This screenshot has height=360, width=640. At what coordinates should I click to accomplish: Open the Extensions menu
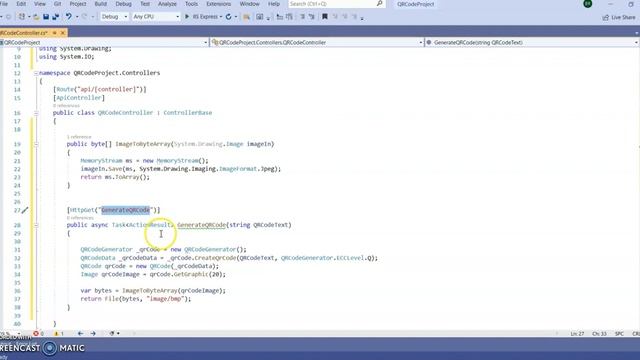218,4
